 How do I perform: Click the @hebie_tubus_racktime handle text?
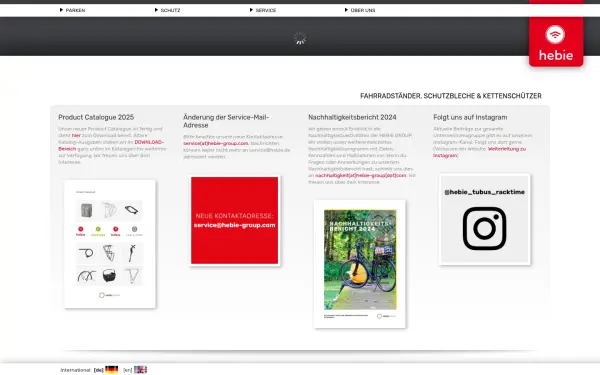click(484, 192)
